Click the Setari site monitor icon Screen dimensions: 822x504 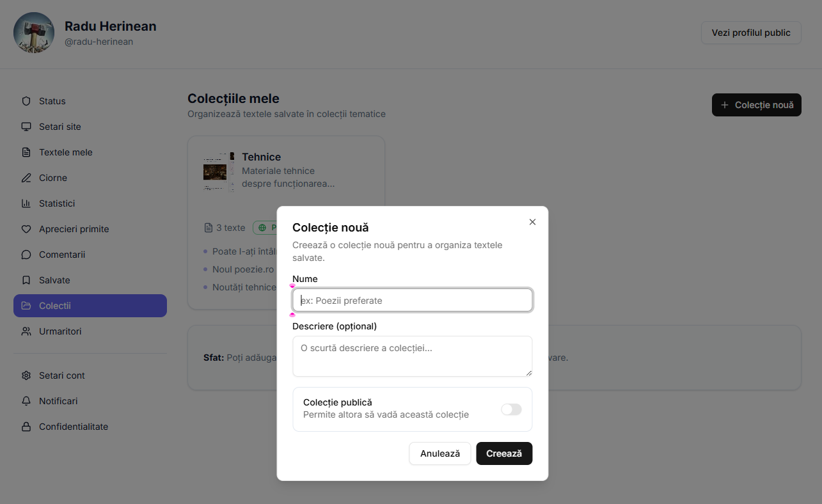pyautogui.click(x=26, y=127)
